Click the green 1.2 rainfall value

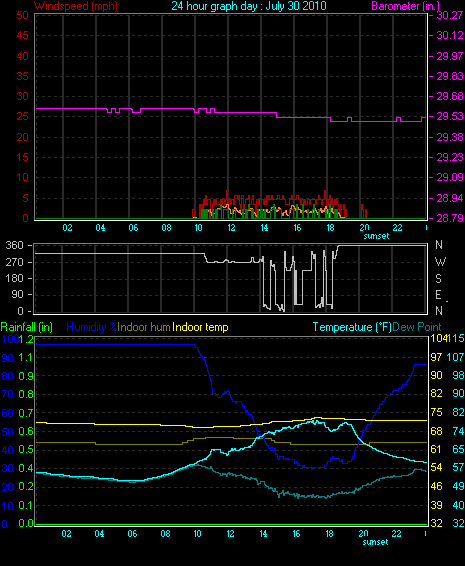click(x=26, y=339)
